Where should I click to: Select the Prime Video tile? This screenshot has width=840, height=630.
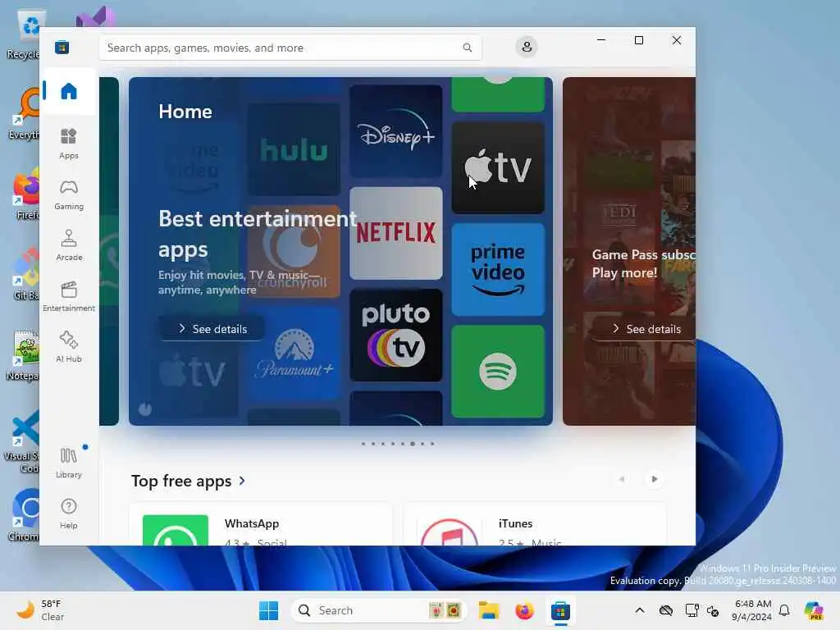tap(498, 269)
